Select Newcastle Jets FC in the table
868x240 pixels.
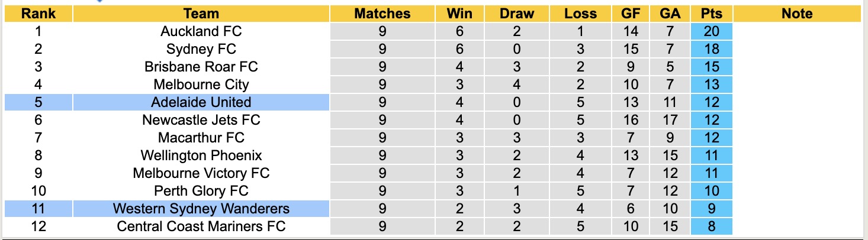coord(201,120)
